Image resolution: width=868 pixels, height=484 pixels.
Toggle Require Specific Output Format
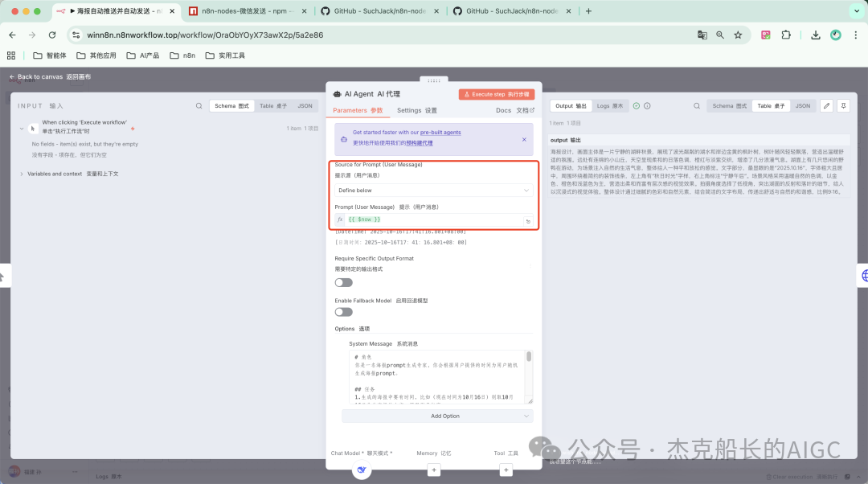pyautogui.click(x=344, y=282)
